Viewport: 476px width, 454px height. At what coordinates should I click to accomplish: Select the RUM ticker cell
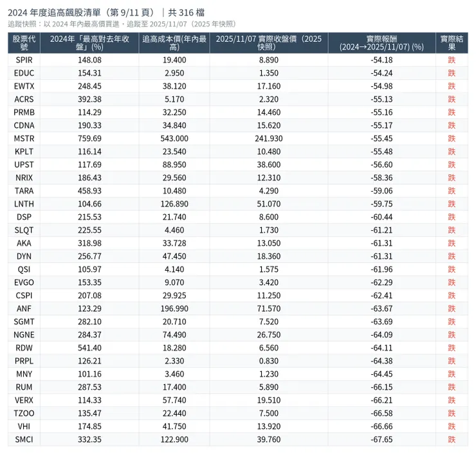(x=24, y=387)
